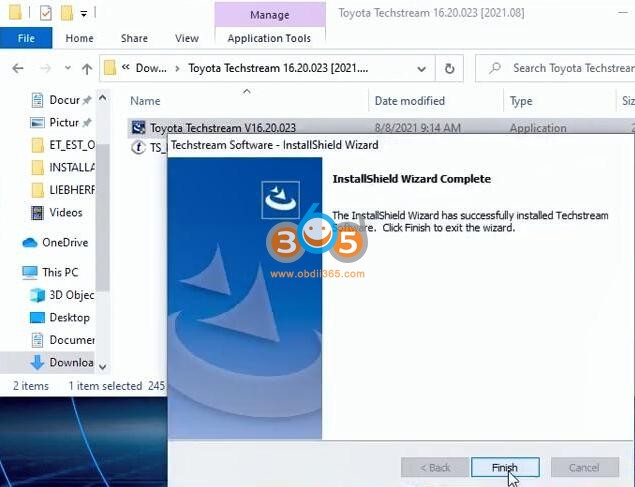Click the navigation pane scrollbar thumb

pos(103,218)
